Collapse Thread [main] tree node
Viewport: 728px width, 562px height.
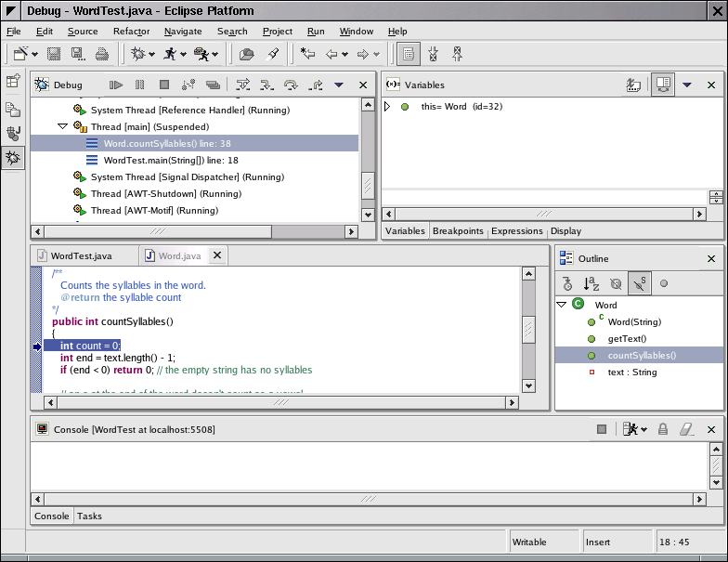[x=62, y=126]
